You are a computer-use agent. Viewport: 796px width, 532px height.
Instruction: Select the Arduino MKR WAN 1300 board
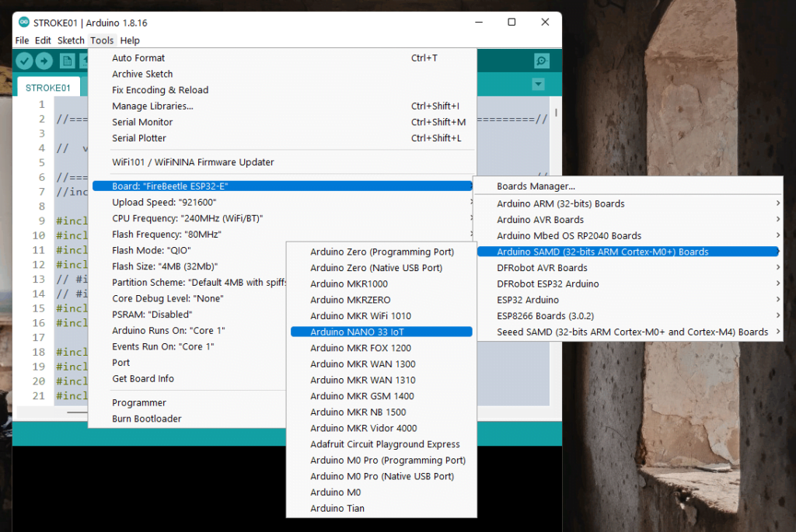pos(381,364)
